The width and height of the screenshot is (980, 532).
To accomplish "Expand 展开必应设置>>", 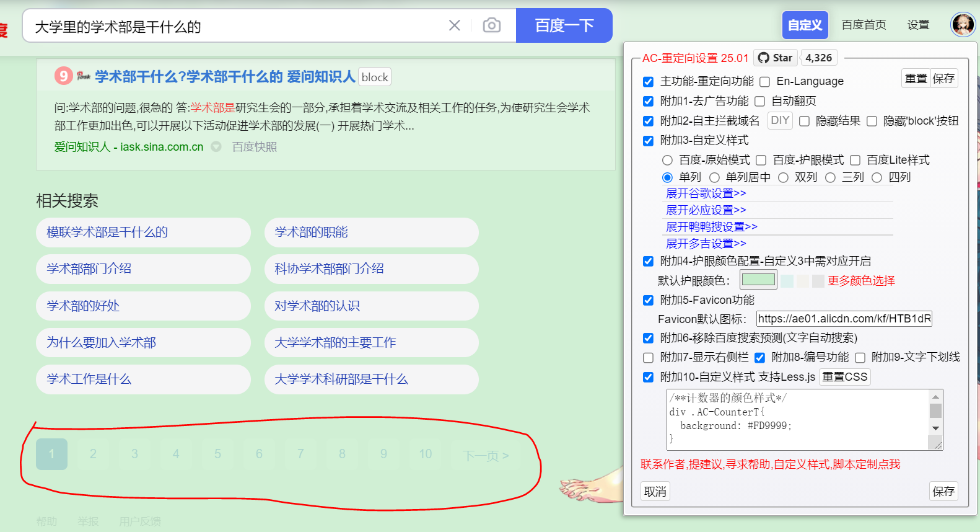I will tap(706, 210).
